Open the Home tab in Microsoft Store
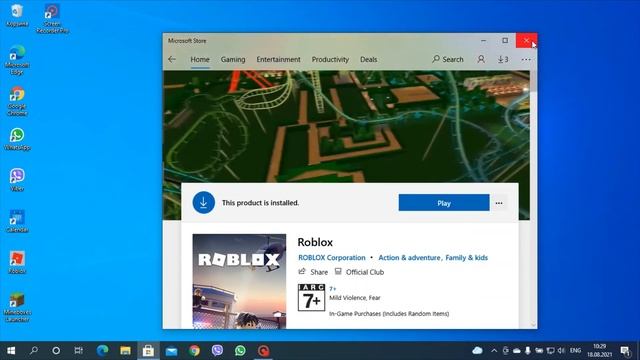This screenshot has width=640, height=360. (x=200, y=60)
